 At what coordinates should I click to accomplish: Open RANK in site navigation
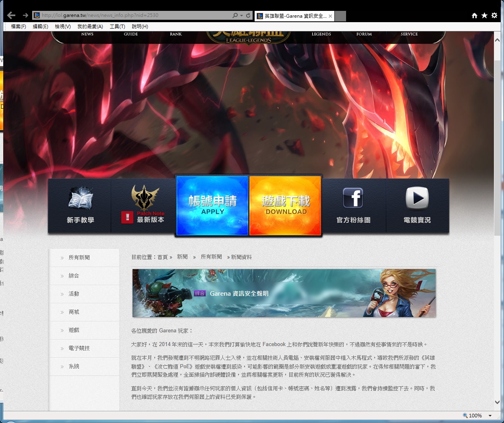(x=176, y=34)
